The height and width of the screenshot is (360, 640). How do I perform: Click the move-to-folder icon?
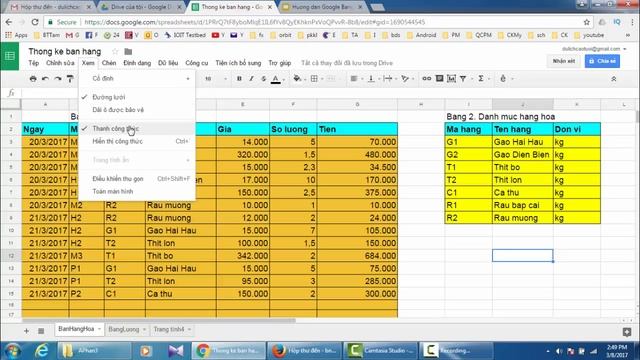128,51
